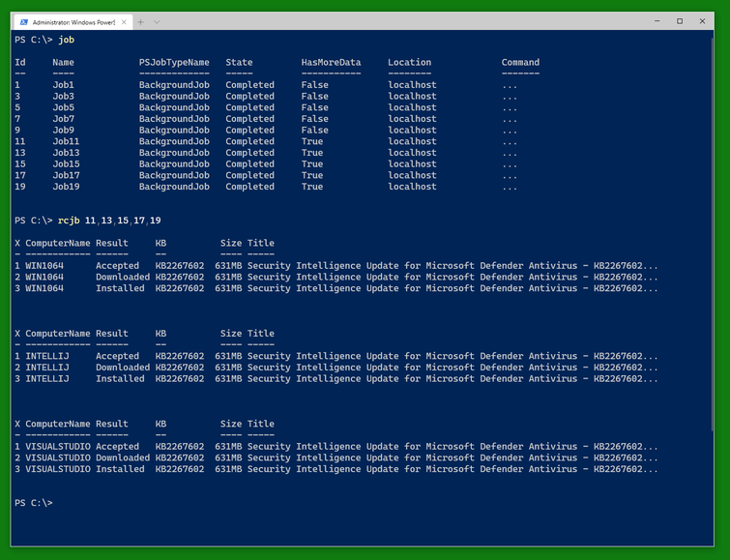Click 'localhost' in the Job13 row
This screenshot has height=560, width=730.
tap(413, 153)
